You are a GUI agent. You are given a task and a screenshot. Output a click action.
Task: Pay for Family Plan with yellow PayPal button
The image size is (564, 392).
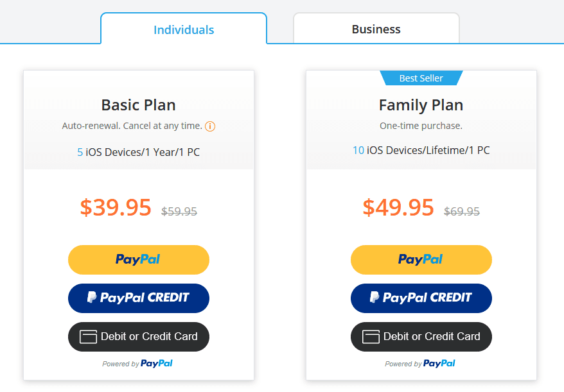421,260
